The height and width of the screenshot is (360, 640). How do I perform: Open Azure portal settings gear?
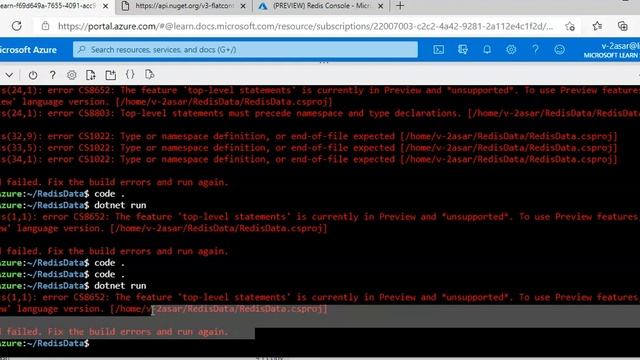point(511,50)
